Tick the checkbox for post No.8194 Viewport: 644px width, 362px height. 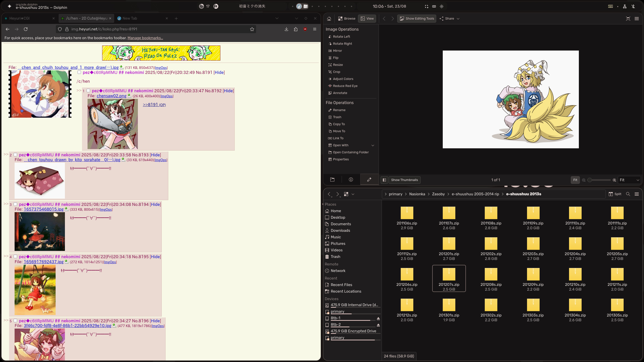pyautogui.click(x=15, y=204)
